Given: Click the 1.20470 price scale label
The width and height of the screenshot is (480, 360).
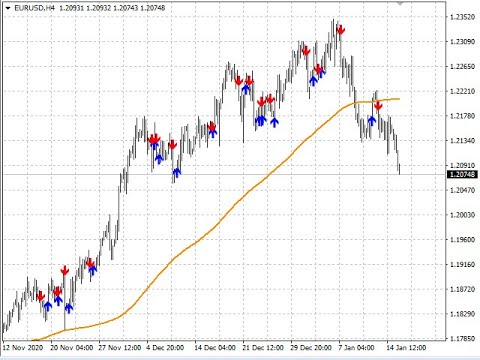Looking at the screenshot, I should coord(462,190).
